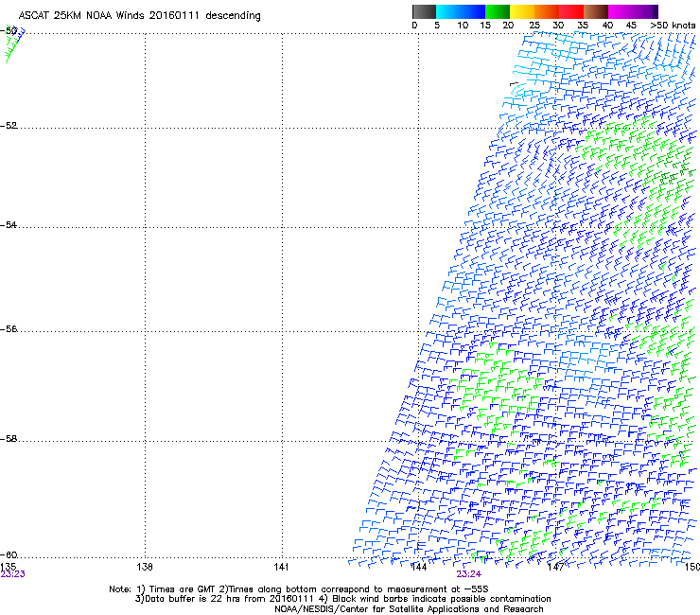Click the legend value '40'
Viewport: 700px width, 615px height.
tap(607, 26)
